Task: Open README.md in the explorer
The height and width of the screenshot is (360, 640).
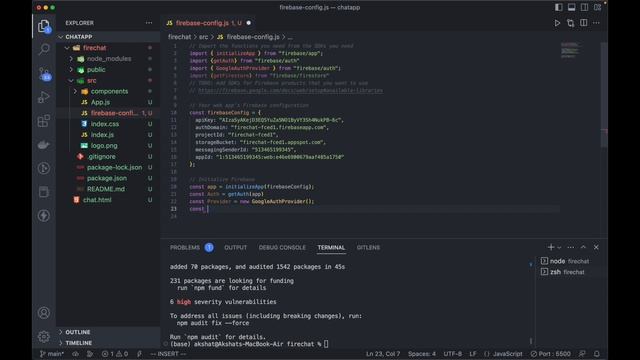Action: tap(109, 189)
